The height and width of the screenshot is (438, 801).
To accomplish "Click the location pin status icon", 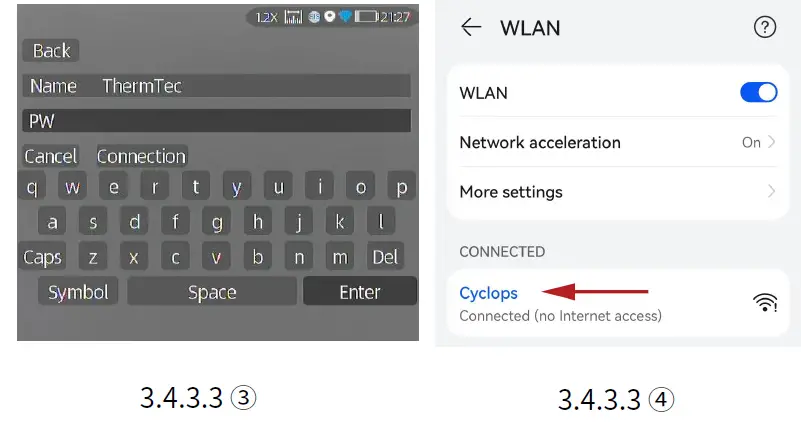I will [x=330, y=17].
